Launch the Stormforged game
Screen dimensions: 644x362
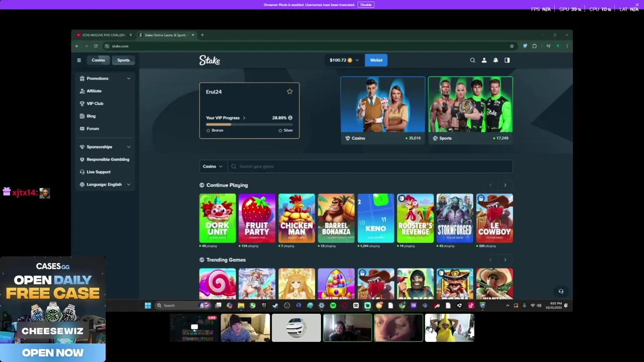[x=455, y=218]
